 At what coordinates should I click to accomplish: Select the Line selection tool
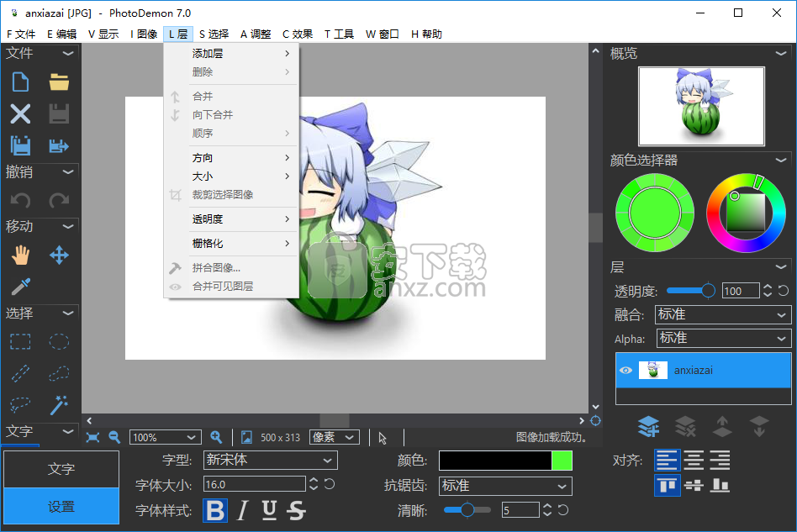pos(20,373)
